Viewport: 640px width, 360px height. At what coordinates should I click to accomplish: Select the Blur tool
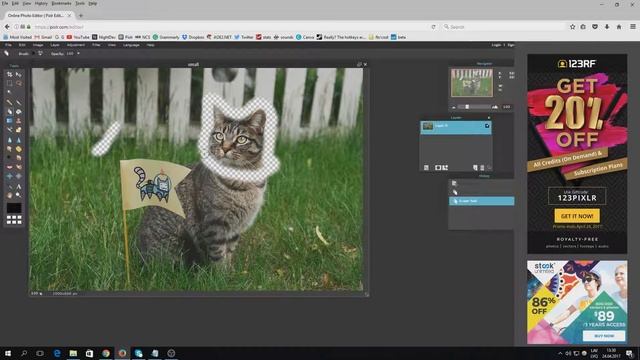pos(9,140)
